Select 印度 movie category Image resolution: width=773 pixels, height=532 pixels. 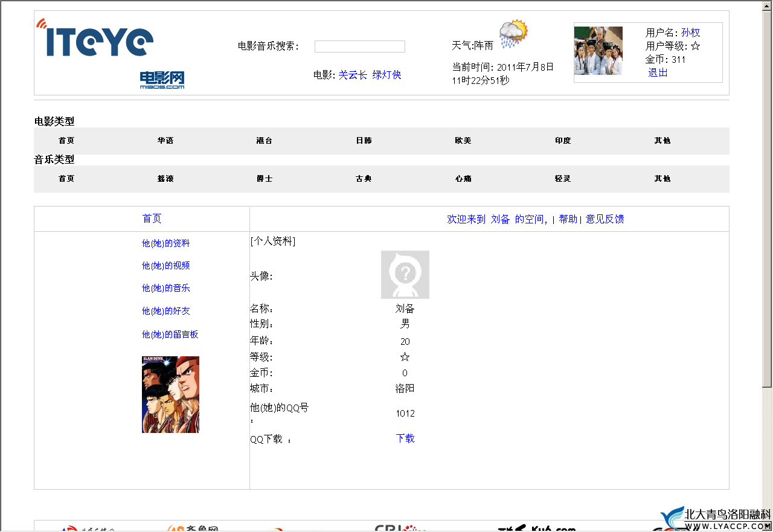click(x=563, y=141)
